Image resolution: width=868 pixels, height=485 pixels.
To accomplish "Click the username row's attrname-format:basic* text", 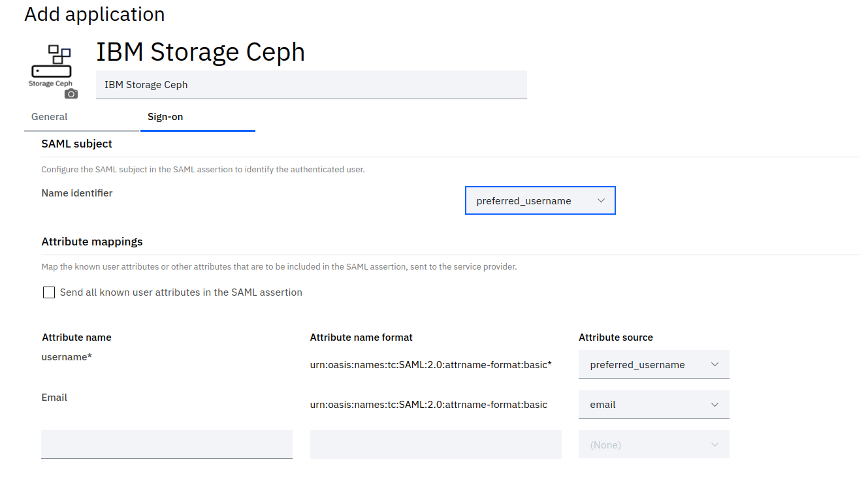I will (431, 365).
